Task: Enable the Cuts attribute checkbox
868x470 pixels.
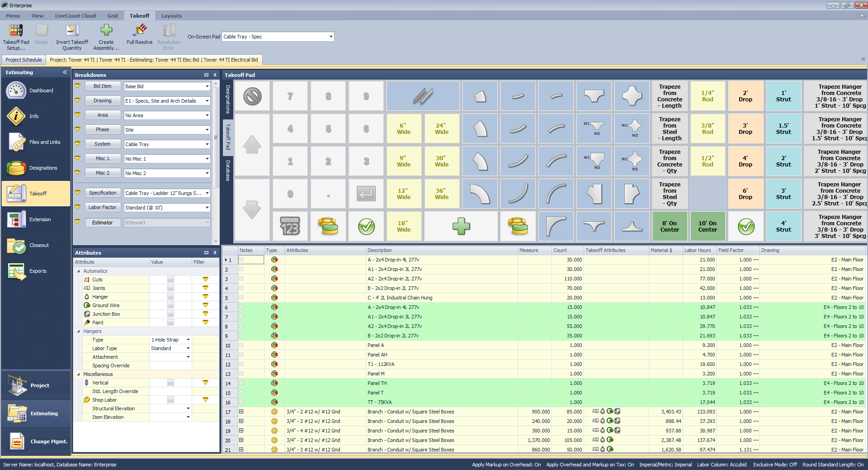Action: [x=170, y=280]
